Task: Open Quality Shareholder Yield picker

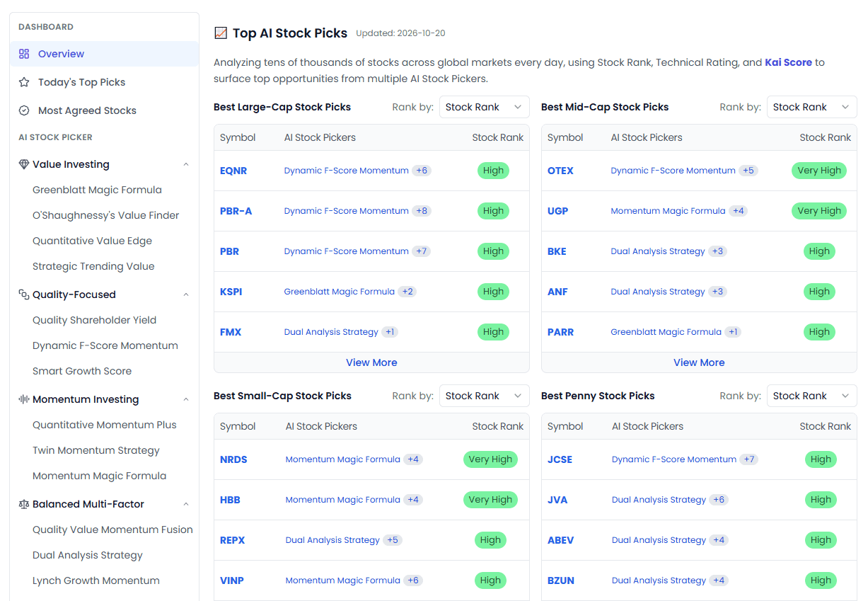Action: (x=94, y=320)
